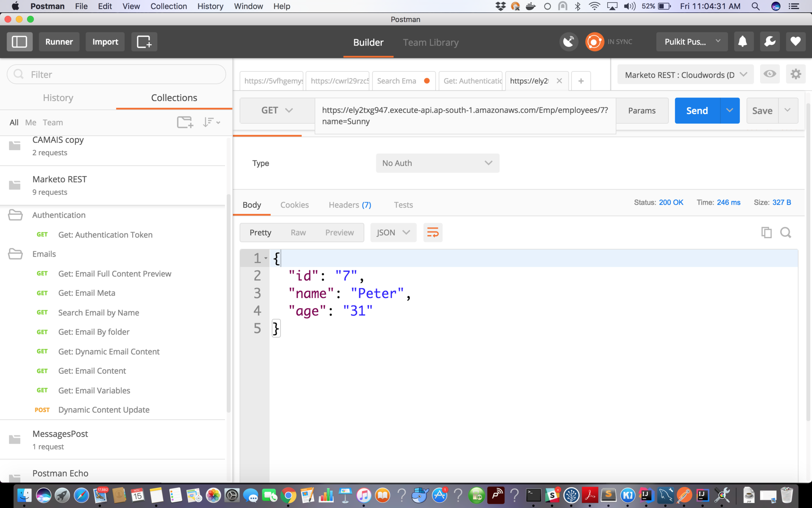Toggle line wrap in response
This screenshot has height=508, width=812.
coord(433,233)
